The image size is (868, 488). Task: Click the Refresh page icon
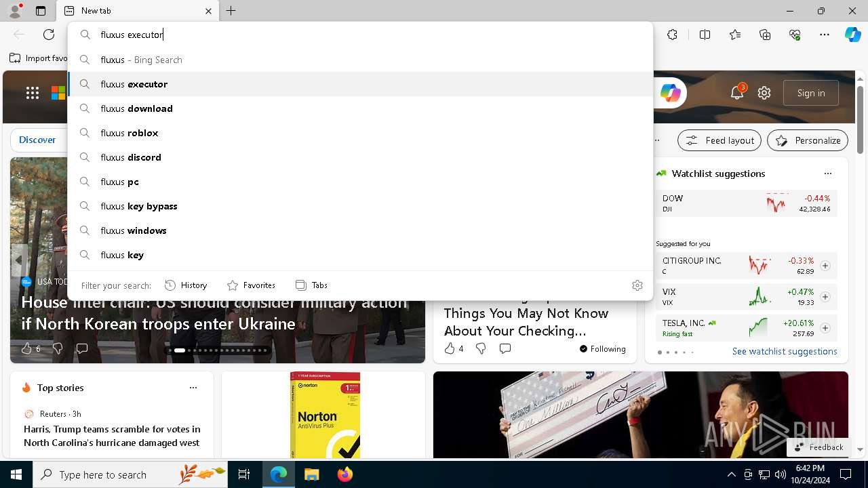click(49, 35)
